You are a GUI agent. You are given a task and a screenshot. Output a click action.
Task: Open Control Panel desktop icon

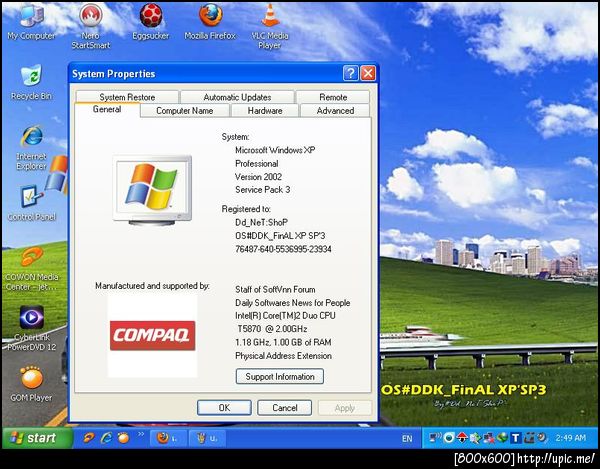31,204
